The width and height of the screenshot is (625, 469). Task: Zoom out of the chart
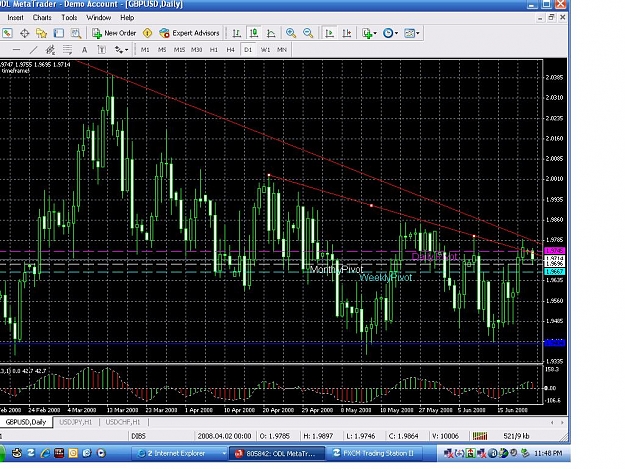click(308, 33)
